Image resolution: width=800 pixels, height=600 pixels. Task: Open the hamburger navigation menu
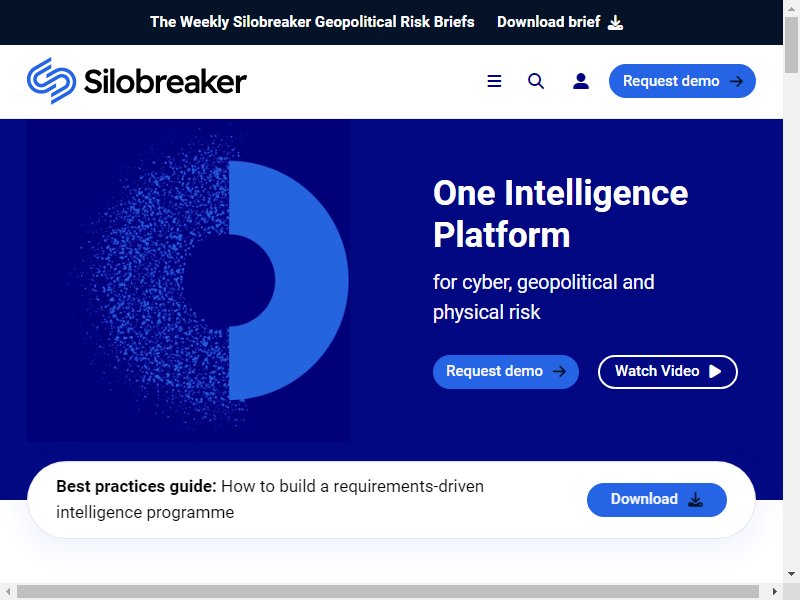click(x=494, y=81)
